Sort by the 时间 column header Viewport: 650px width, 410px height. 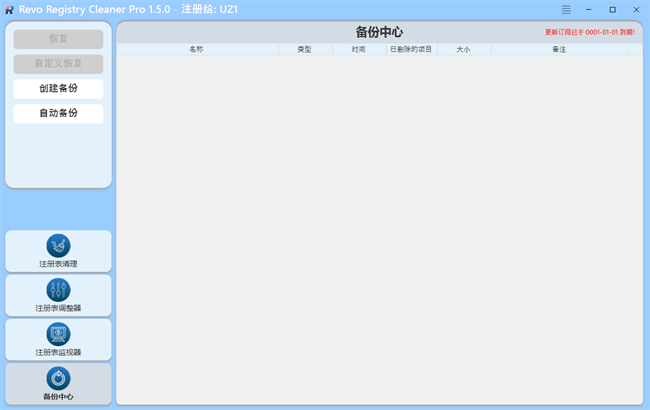tap(358, 49)
